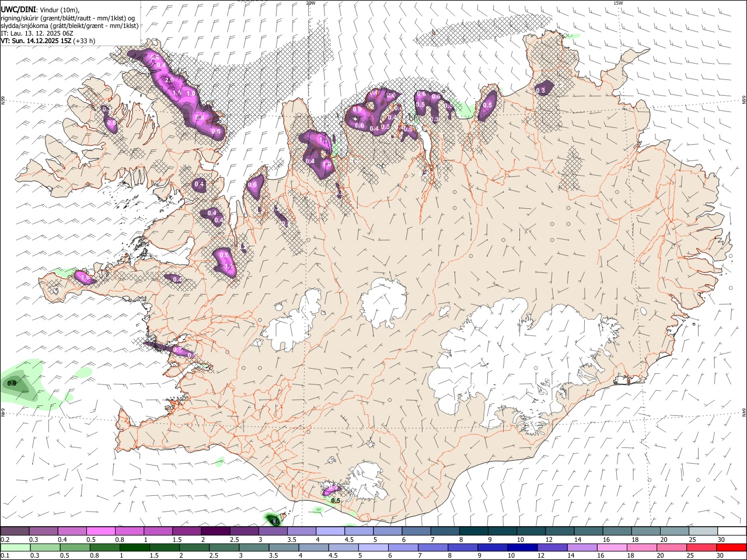
Task: Click deep blue swatch between 10 and 12, lower row
Action: click(522, 547)
